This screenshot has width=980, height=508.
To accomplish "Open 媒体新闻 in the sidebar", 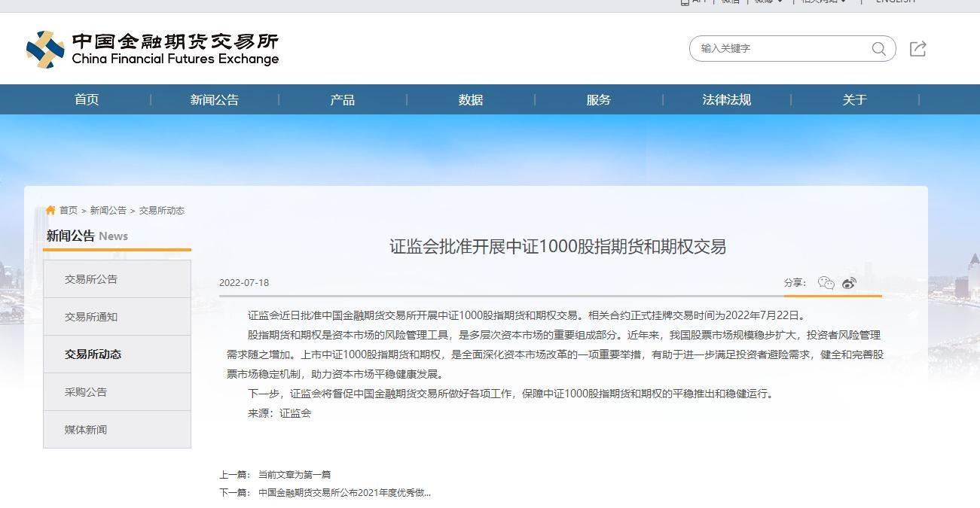I will coord(117,430).
